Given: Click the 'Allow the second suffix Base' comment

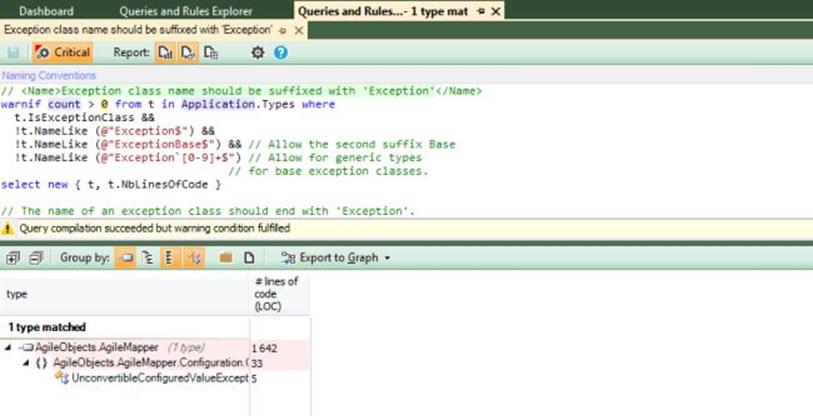Looking at the screenshot, I should pyautogui.click(x=352, y=145).
